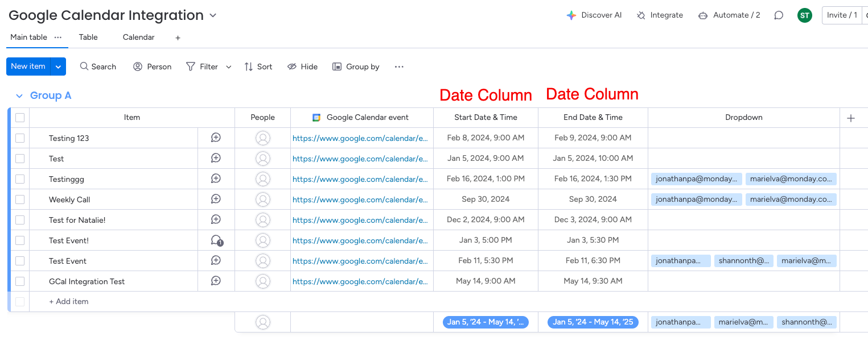Tick the checkbox for Testing 123

click(20, 138)
